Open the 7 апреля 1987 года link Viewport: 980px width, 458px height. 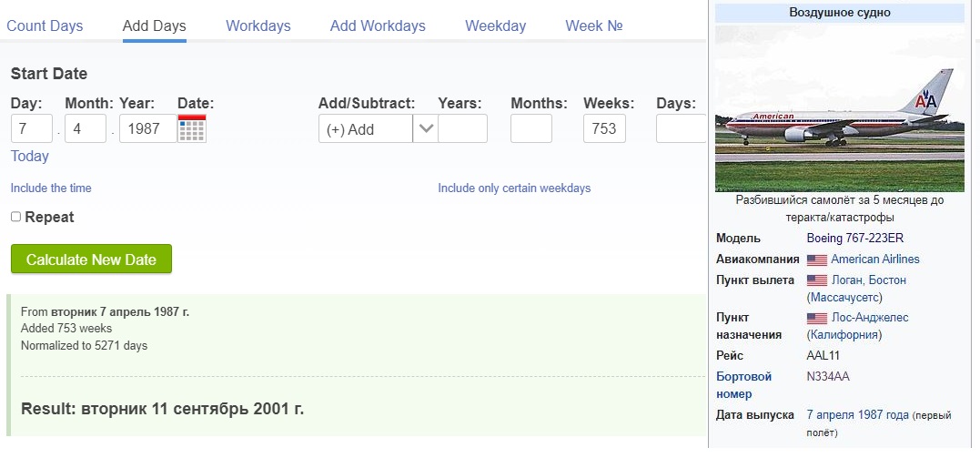point(857,415)
